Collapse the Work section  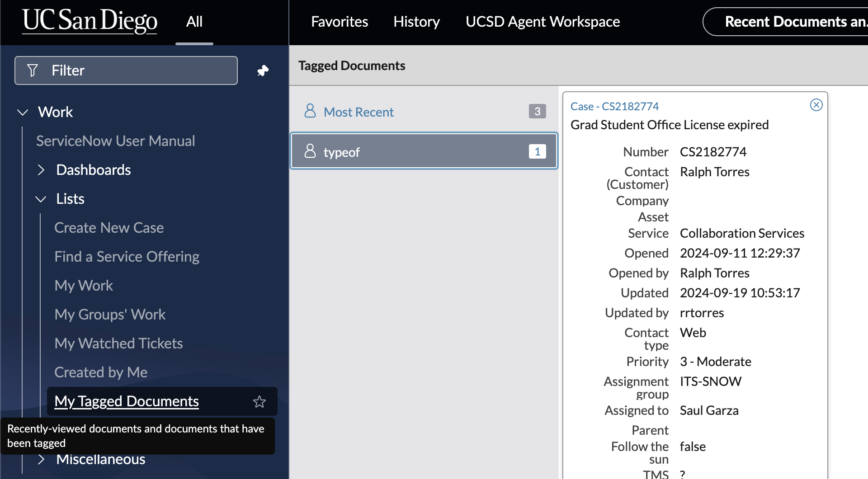click(22, 112)
